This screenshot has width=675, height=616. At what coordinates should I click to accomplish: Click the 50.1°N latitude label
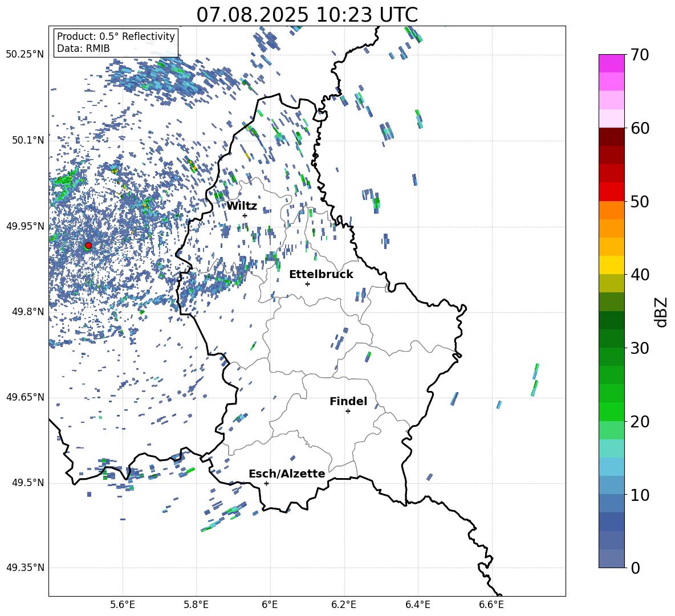click(27, 140)
